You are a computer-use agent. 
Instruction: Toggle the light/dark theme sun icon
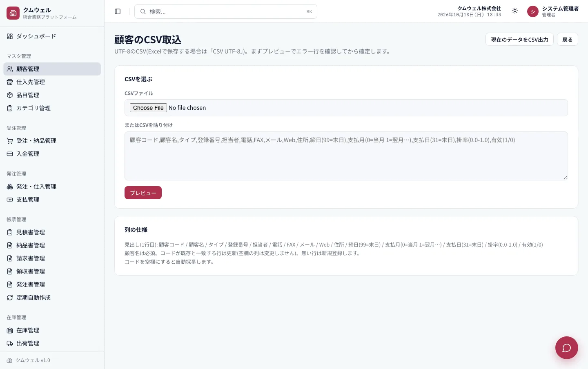[515, 11]
